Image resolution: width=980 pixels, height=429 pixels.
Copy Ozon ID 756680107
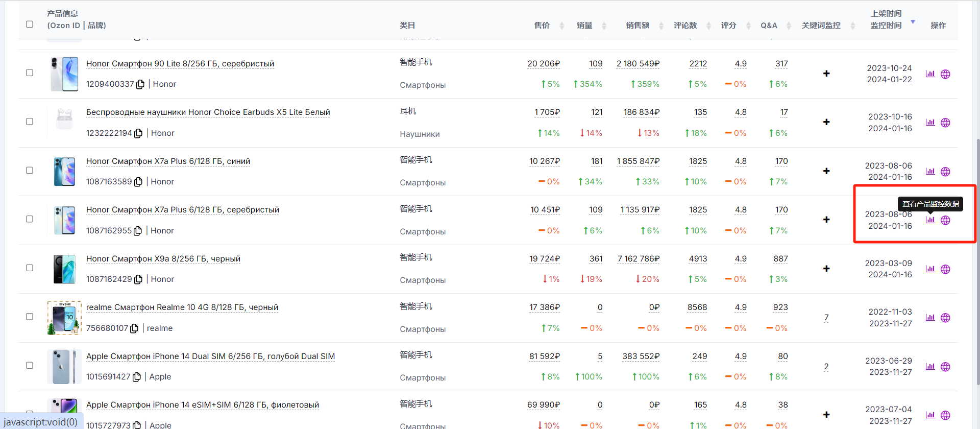click(134, 328)
